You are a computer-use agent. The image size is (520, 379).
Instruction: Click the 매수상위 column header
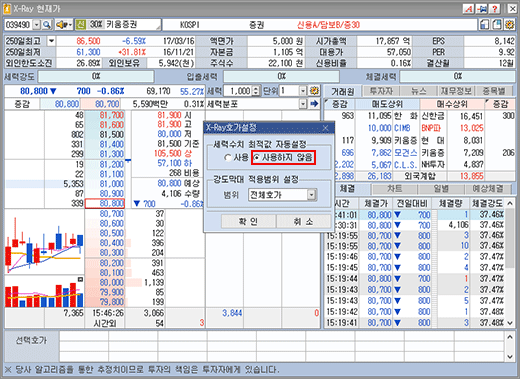pos(452,104)
